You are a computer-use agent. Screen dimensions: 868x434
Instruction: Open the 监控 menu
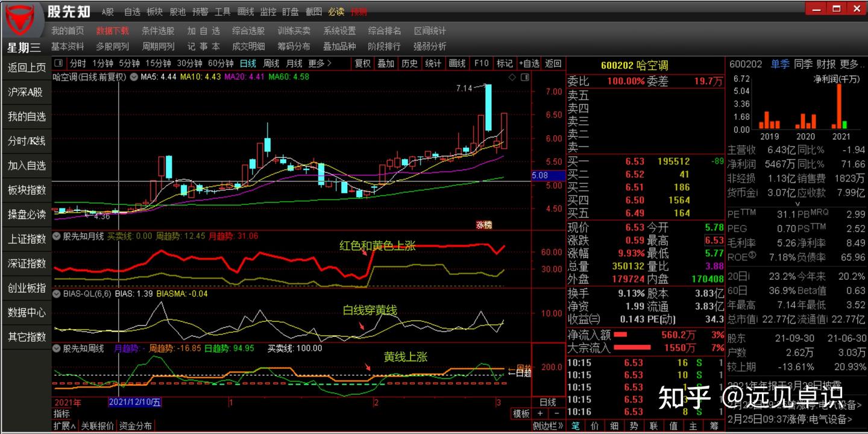pyautogui.click(x=268, y=11)
